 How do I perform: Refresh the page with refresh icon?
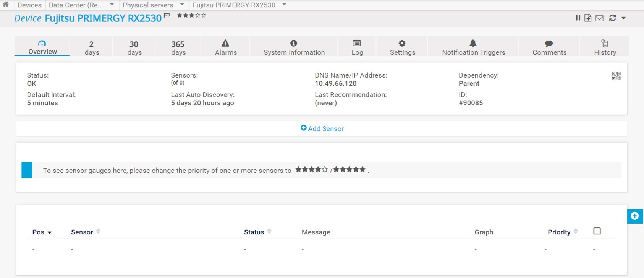point(612,18)
